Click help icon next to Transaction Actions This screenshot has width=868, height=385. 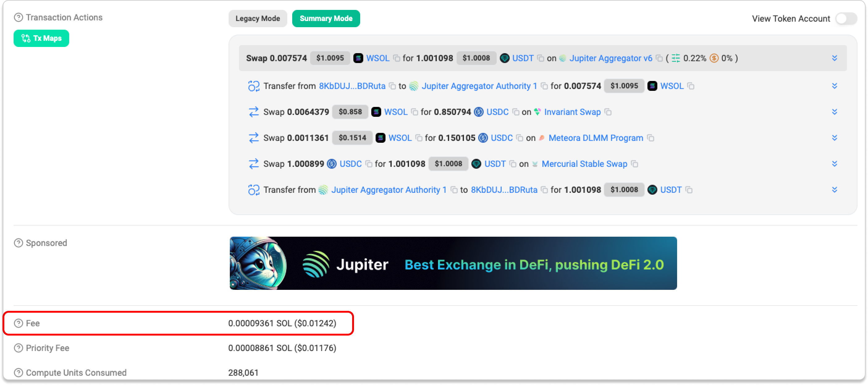(x=18, y=17)
